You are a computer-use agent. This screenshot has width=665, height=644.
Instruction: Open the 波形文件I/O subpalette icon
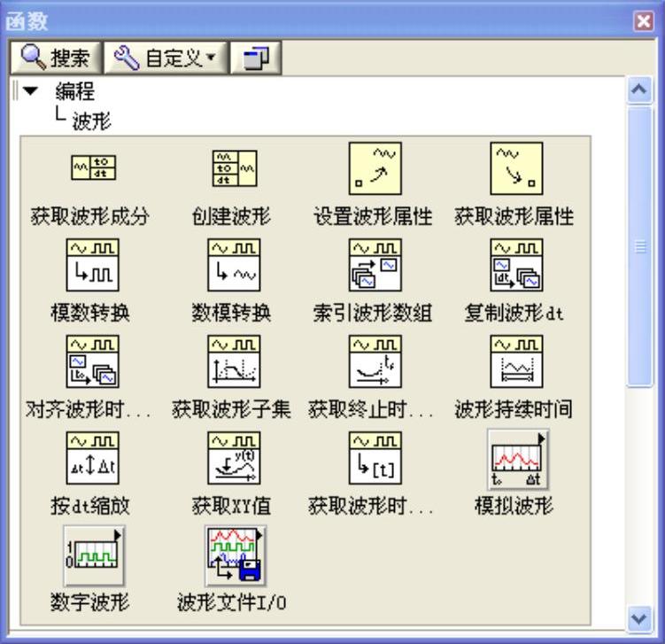(x=236, y=555)
